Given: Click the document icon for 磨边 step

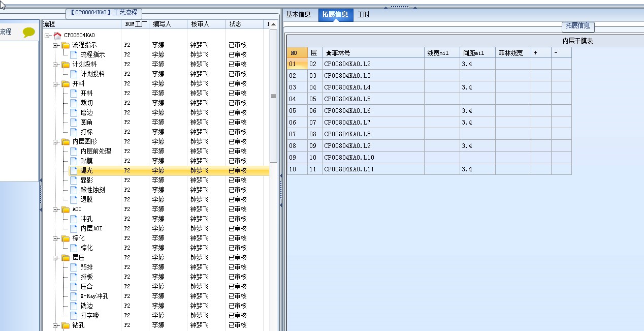Looking at the screenshot, I should pyautogui.click(x=74, y=112).
